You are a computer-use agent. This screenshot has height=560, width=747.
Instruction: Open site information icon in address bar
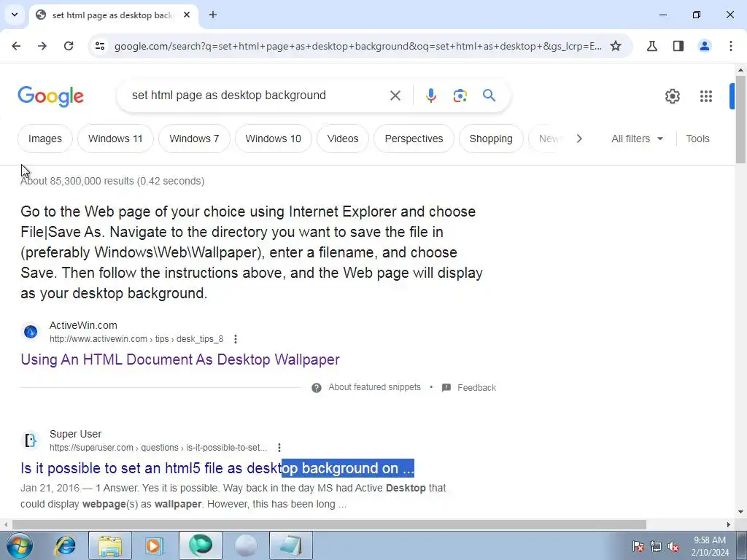[x=100, y=46]
